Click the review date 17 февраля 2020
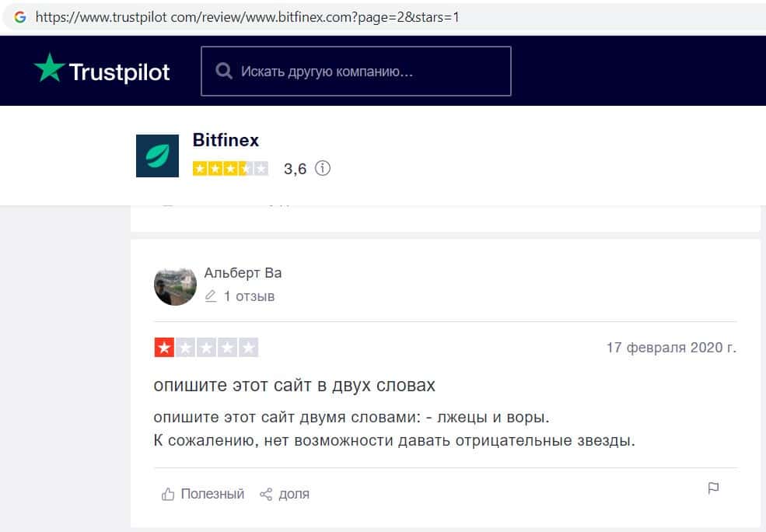Viewport: 766px width, 532px height. (x=671, y=348)
